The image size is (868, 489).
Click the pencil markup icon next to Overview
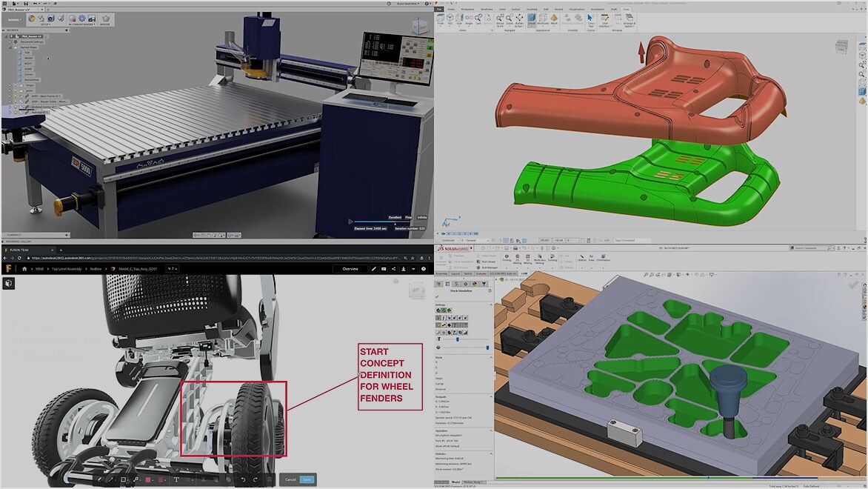click(x=374, y=269)
